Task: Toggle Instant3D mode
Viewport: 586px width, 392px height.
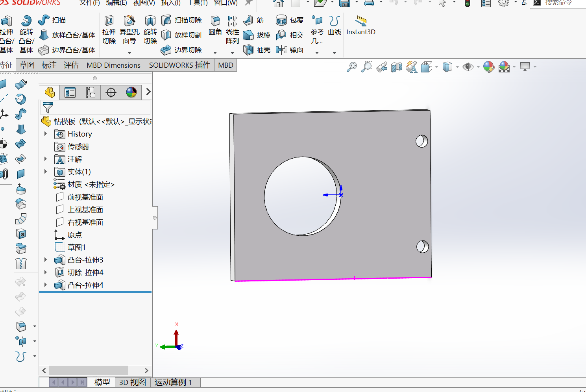Action: [x=361, y=26]
